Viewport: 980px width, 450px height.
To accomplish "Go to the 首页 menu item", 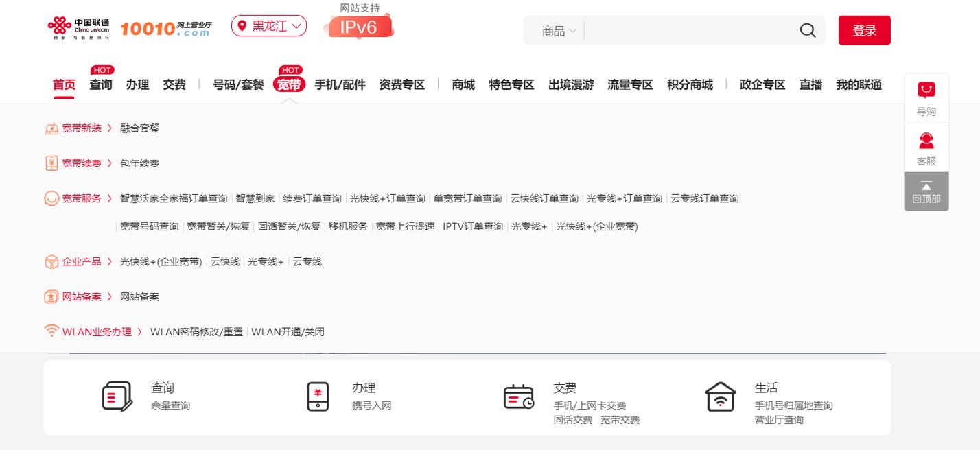I will pos(65,84).
